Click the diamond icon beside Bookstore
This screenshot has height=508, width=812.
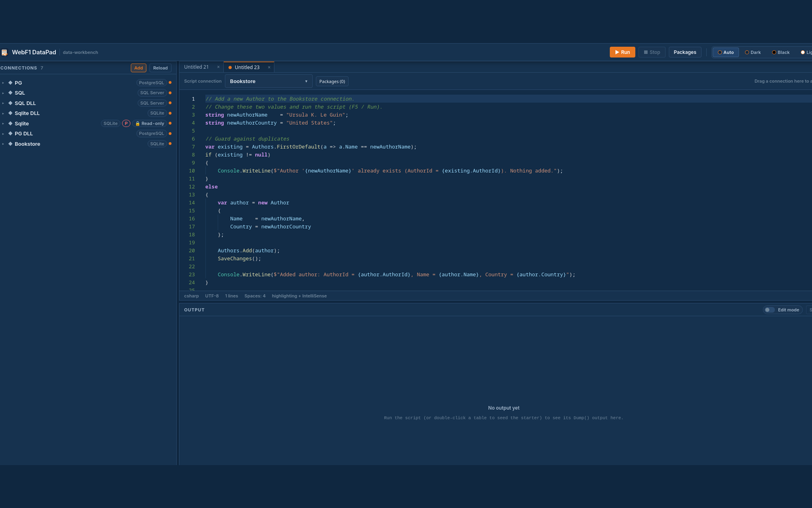click(10, 143)
